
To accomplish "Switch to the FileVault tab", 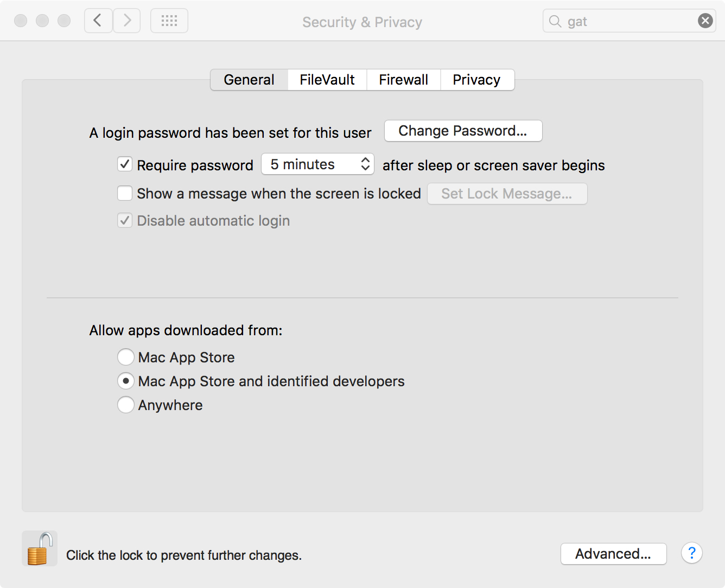I will (327, 80).
